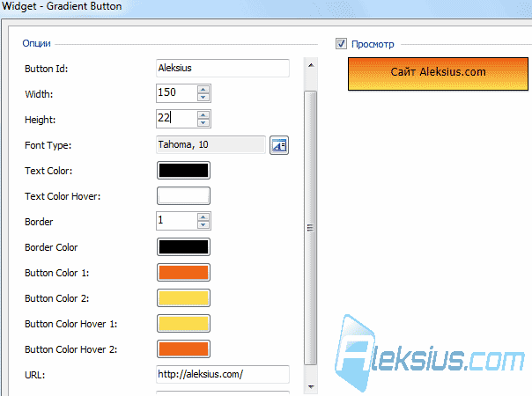Click the Border value field
The width and height of the screenshot is (532, 396).
(176, 221)
